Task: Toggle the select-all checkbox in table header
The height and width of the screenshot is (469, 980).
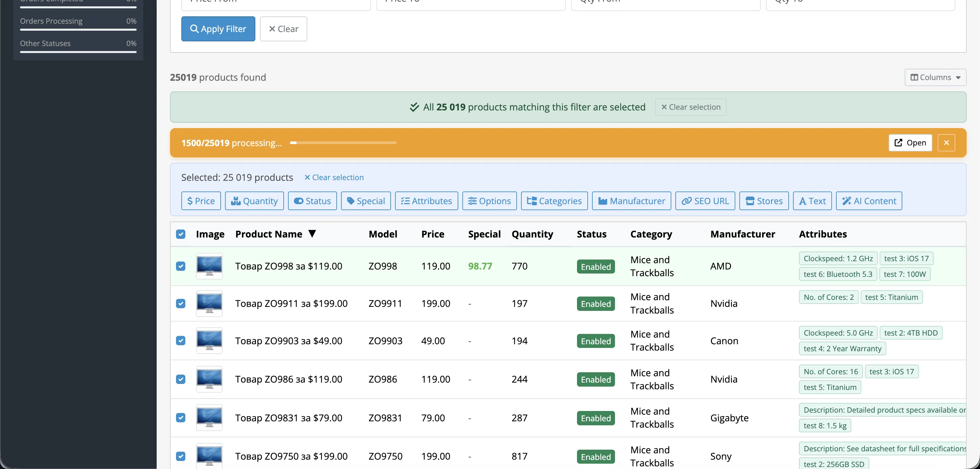Action: click(x=181, y=234)
